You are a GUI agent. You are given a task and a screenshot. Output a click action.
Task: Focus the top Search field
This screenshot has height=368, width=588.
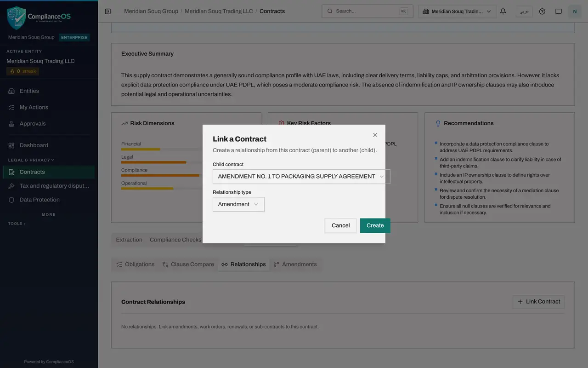click(x=367, y=11)
